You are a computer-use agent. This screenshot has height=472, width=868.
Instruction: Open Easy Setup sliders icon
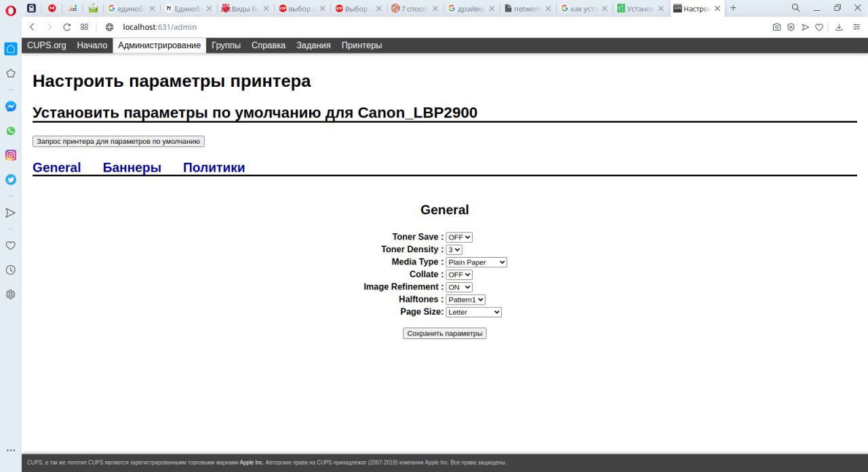pyautogui.click(x=856, y=27)
